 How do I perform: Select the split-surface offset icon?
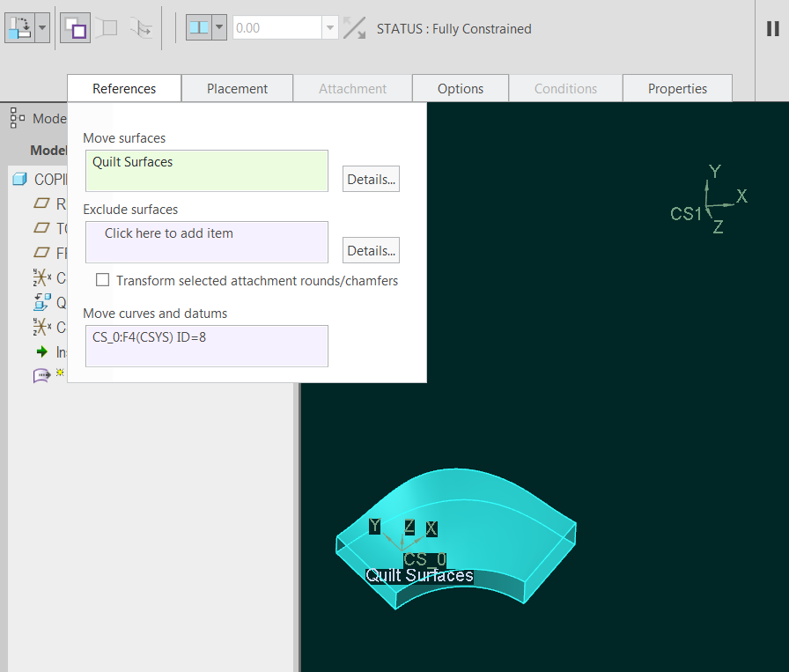(x=199, y=27)
